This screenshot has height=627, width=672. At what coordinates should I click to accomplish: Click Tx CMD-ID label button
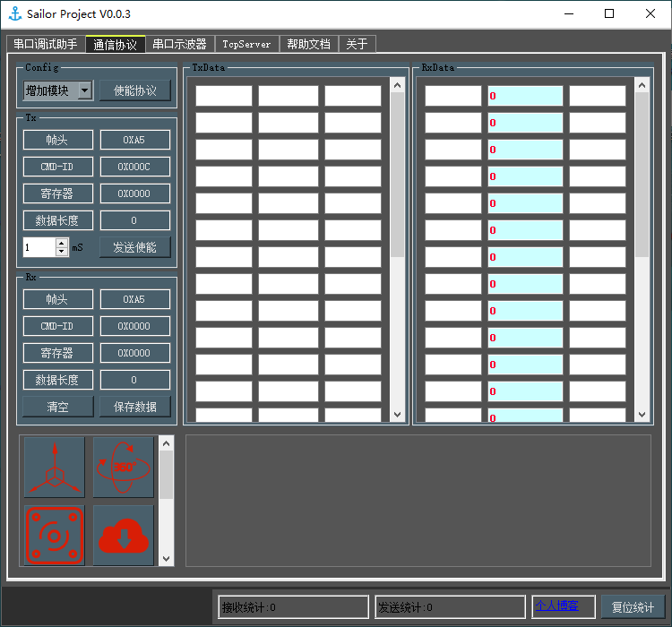point(58,167)
